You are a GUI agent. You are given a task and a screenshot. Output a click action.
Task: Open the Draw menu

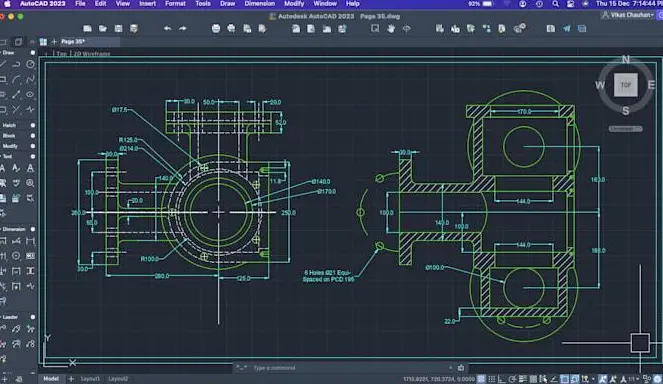coord(227,4)
